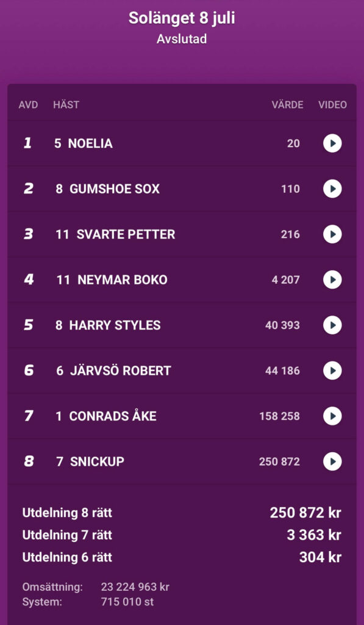Play the CONRADS ÅKE race video
Screen dimensions: 364x625
tap(332, 416)
